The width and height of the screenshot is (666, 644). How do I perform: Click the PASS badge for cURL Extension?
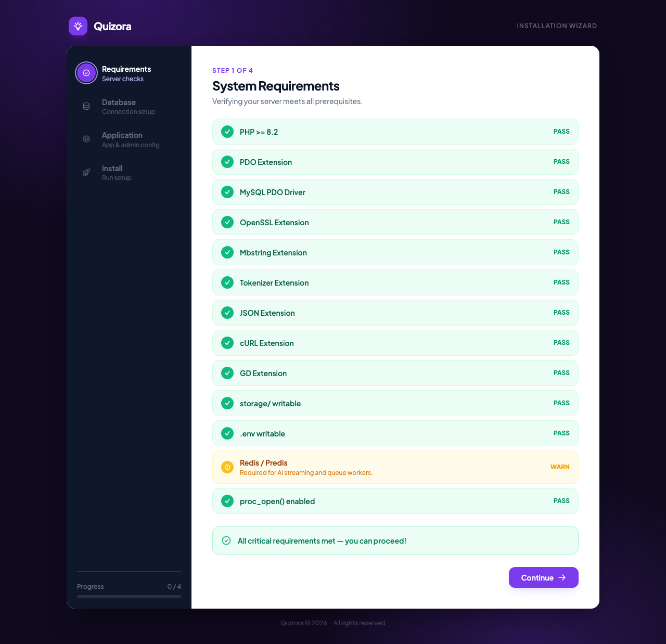click(x=561, y=343)
